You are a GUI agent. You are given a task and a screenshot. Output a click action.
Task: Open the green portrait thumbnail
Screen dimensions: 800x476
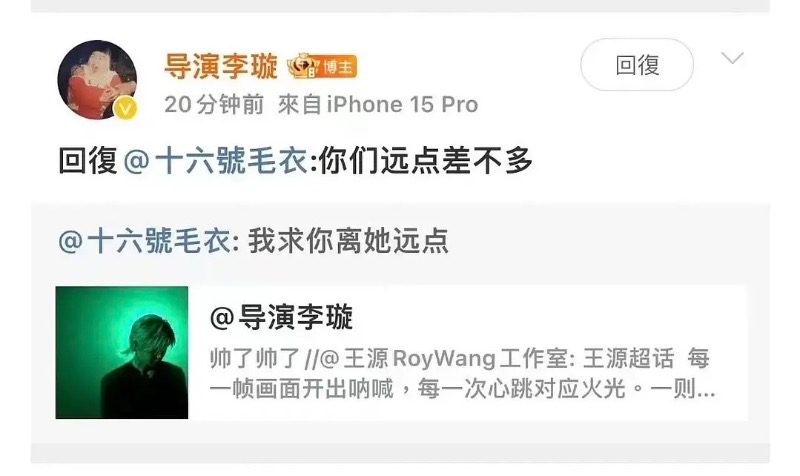(122, 353)
